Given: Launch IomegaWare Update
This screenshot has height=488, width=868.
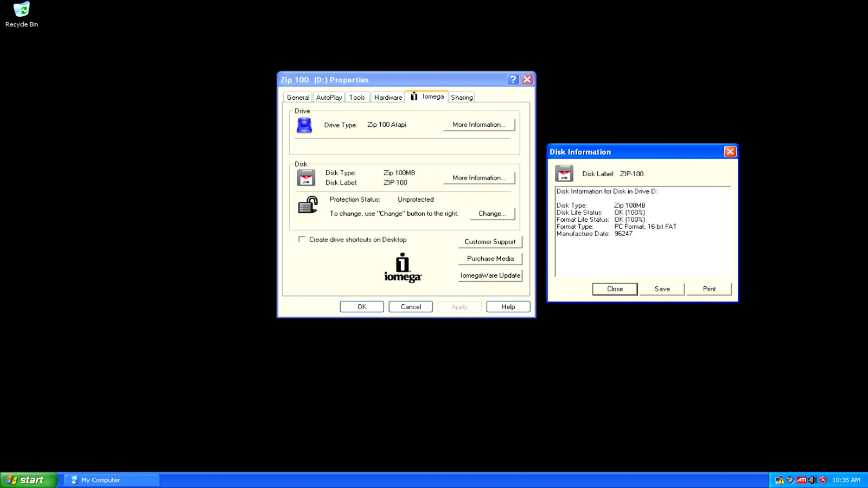Looking at the screenshot, I should tap(490, 275).
